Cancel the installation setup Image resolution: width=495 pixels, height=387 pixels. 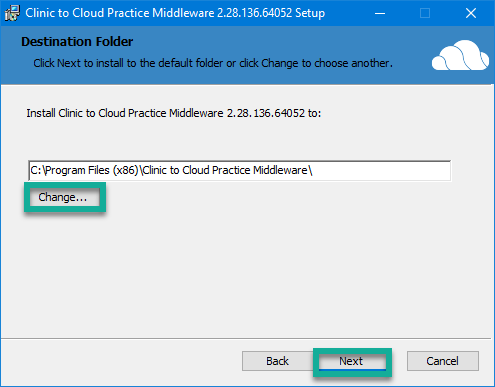coord(443,361)
